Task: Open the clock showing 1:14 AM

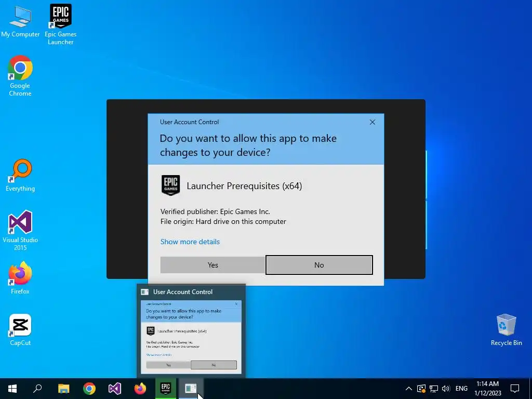Action: coord(487,389)
